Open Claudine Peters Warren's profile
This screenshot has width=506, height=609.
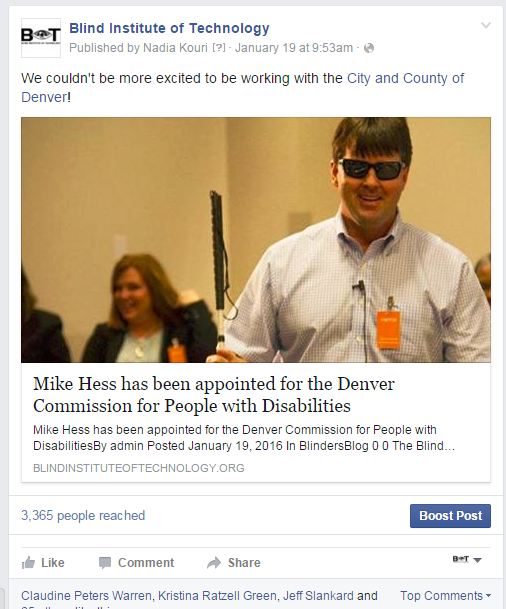point(86,595)
